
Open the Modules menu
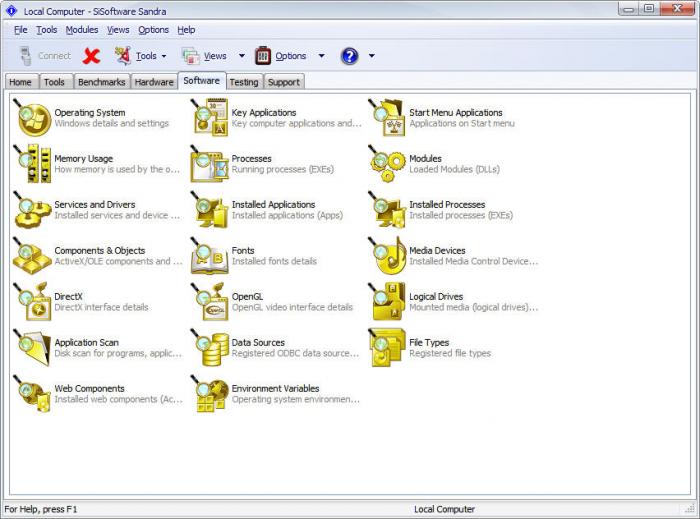(82, 30)
